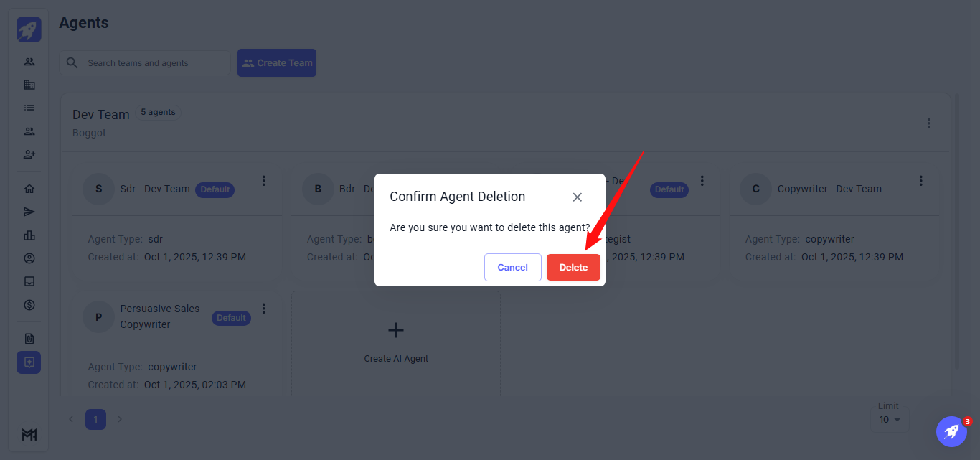Expand the Limit dropdown
This screenshot has height=460, width=980.
click(890, 420)
